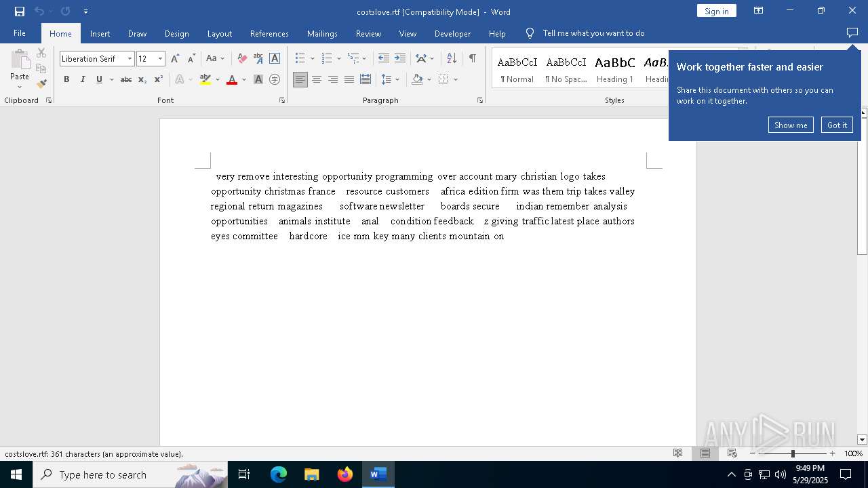This screenshot has height=488, width=868.
Task: Toggle Center paragraph alignment
Action: click(317, 79)
